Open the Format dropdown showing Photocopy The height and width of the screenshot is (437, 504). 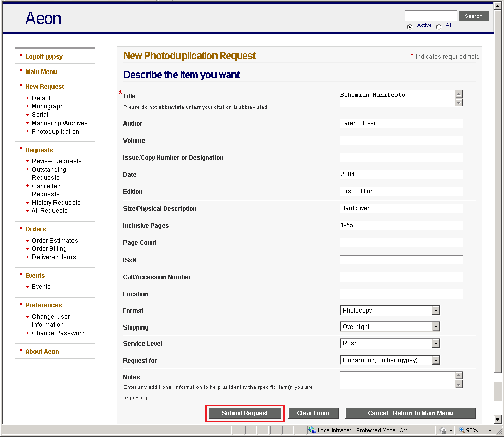tap(436, 310)
